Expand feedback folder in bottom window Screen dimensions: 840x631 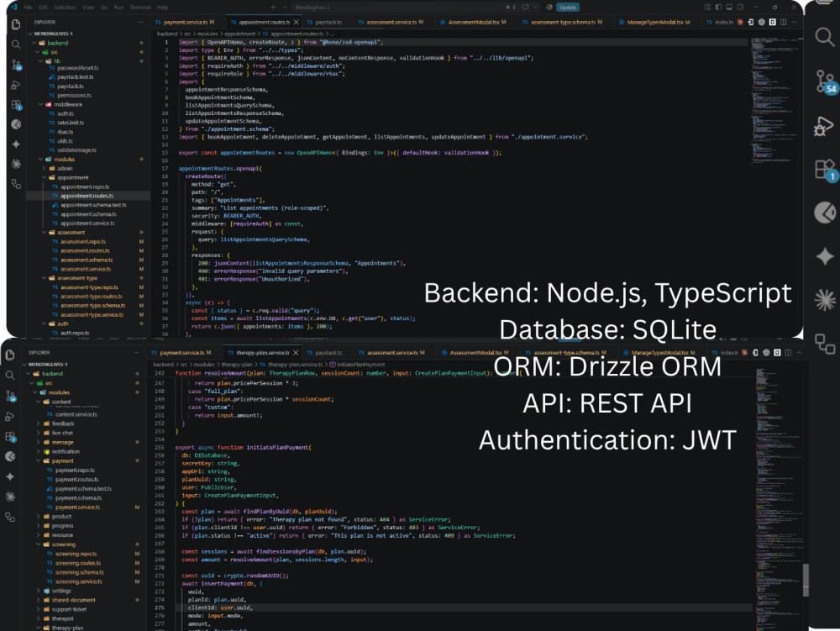pyautogui.click(x=39, y=423)
